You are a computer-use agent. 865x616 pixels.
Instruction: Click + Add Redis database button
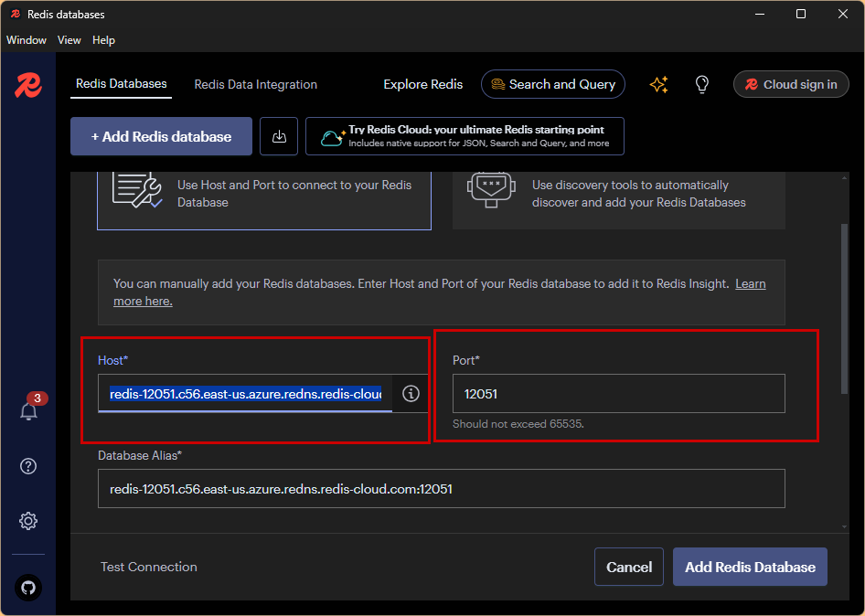click(x=161, y=136)
